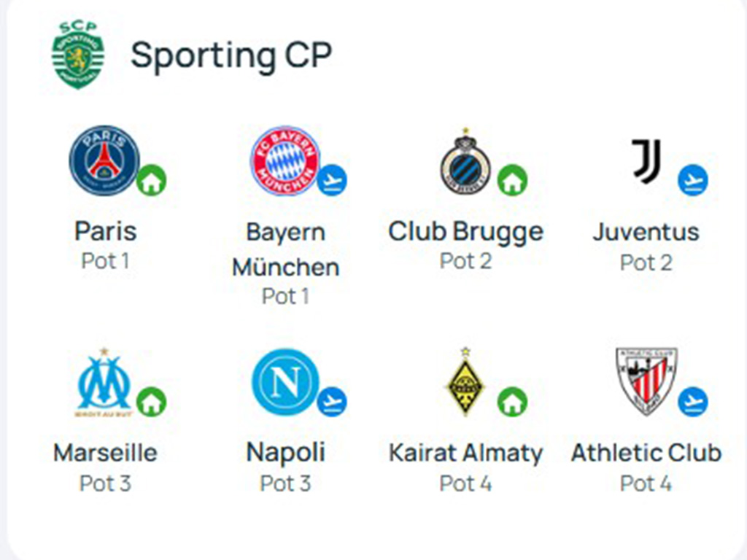Screen dimensions: 747x560
Task: Click the home icon beside Kairat Almaty
Action: (x=513, y=402)
